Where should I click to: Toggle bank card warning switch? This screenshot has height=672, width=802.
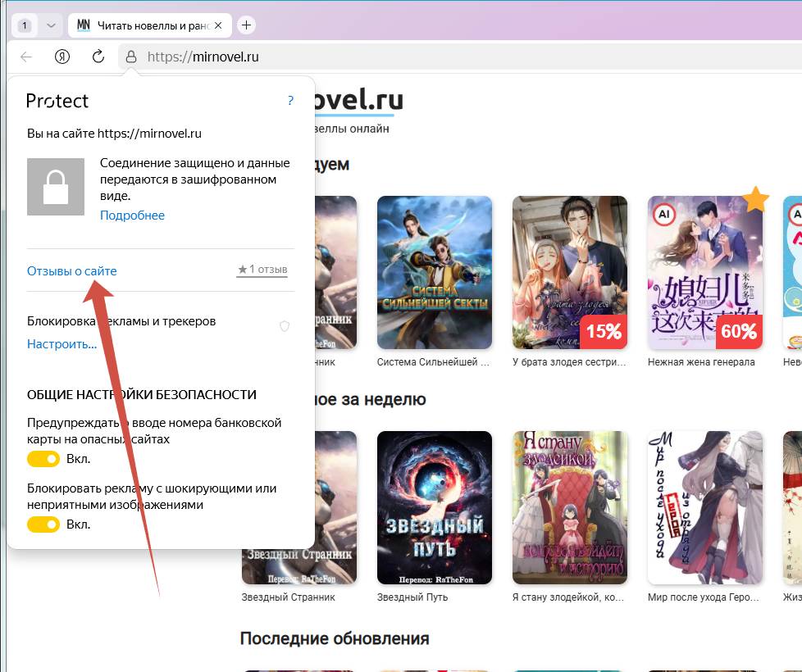(43, 459)
